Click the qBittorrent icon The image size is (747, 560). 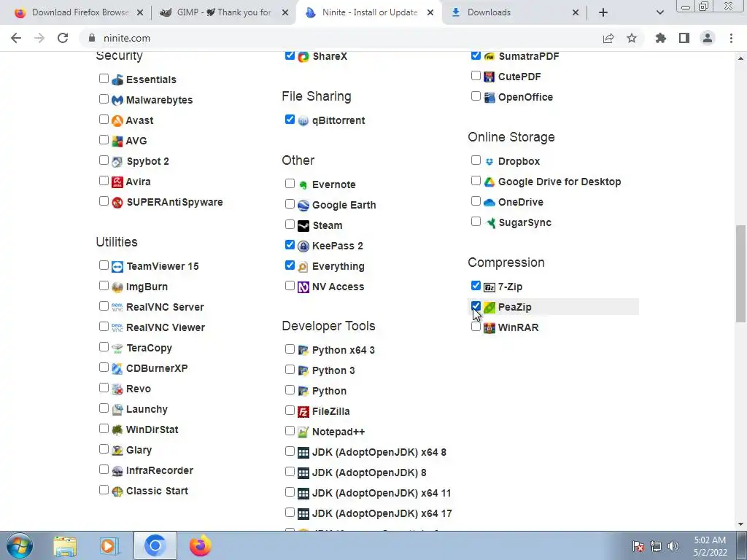tap(303, 121)
